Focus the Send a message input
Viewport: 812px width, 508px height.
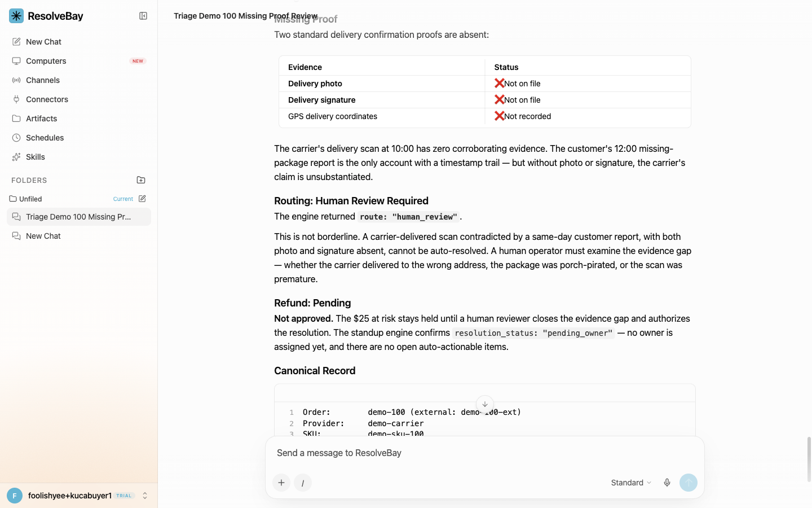pos(485,453)
